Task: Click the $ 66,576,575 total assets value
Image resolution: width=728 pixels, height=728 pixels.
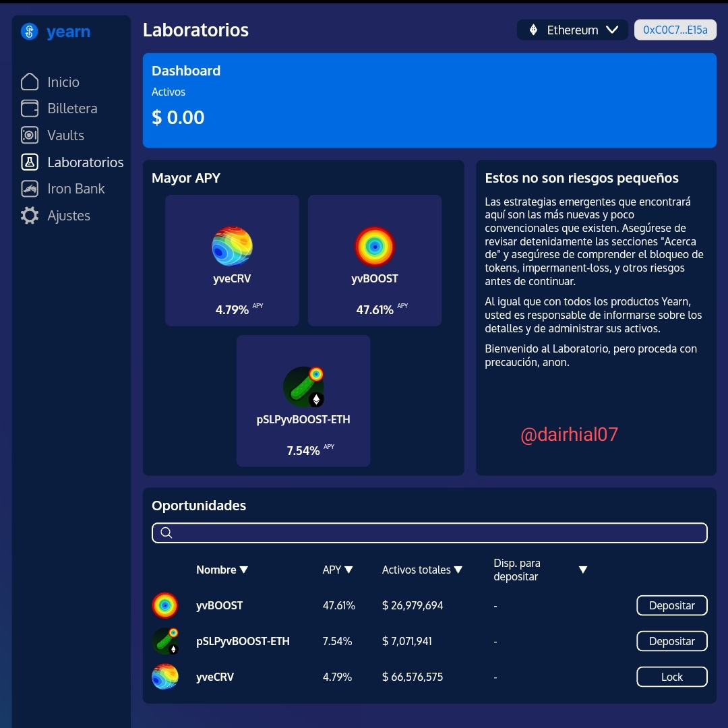Action: (x=413, y=677)
